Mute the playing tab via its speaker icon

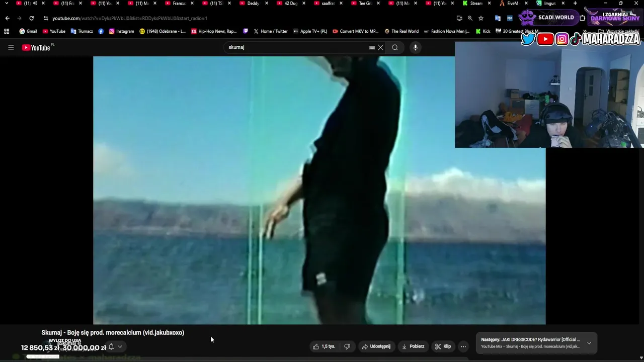pyautogui.click(x=35, y=4)
